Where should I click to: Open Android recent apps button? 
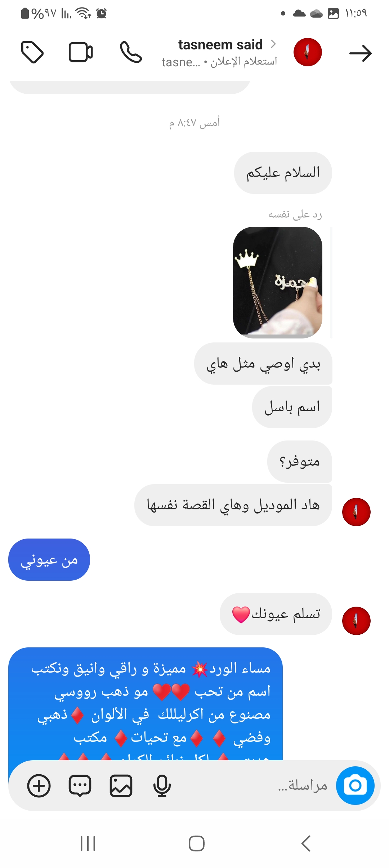pos(88,843)
